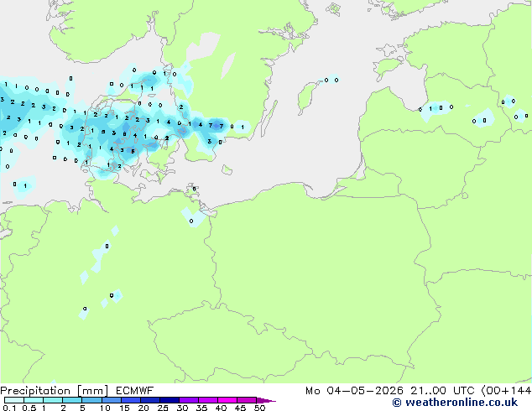
Task: Click the '10' legend scale label
Action: (x=105, y=408)
